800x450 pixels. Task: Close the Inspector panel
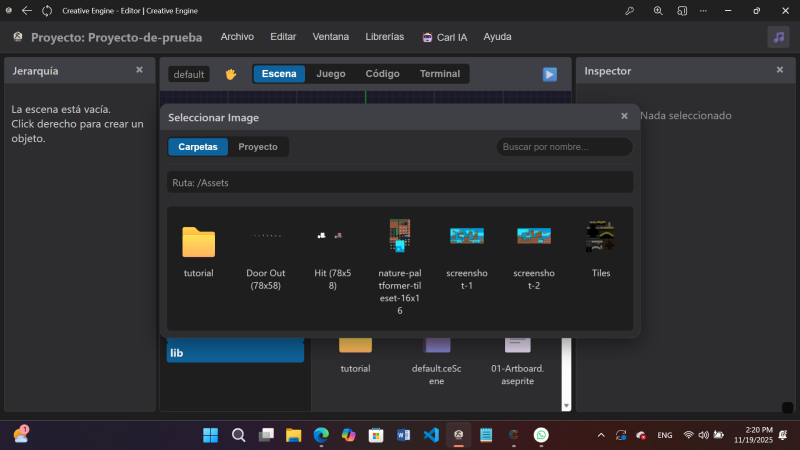(x=779, y=70)
